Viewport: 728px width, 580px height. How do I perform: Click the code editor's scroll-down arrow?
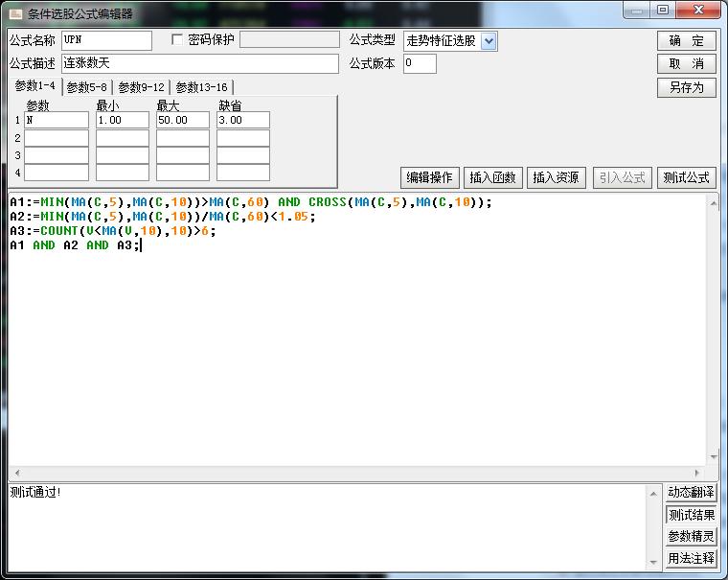tap(714, 457)
